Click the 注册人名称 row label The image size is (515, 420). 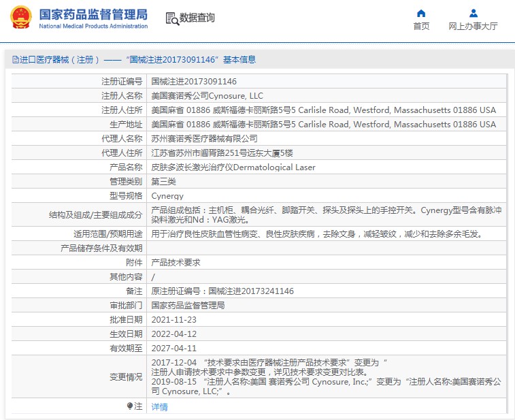[122, 95]
